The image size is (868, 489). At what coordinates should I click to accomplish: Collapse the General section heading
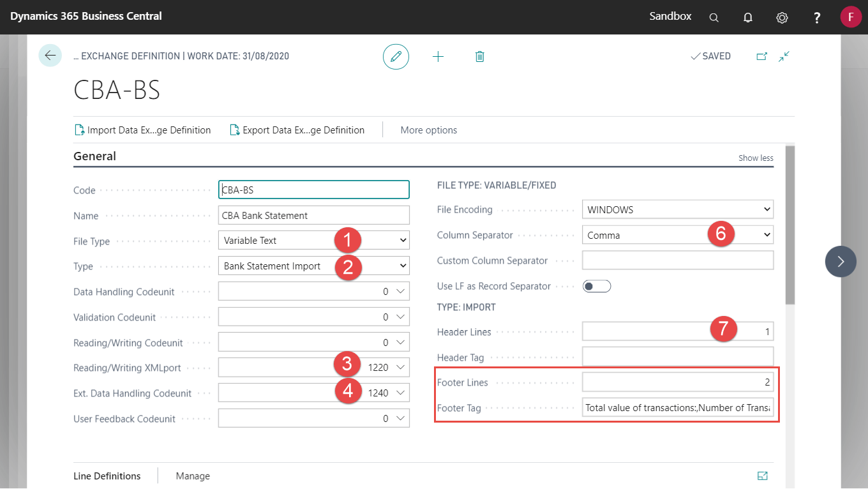(94, 156)
